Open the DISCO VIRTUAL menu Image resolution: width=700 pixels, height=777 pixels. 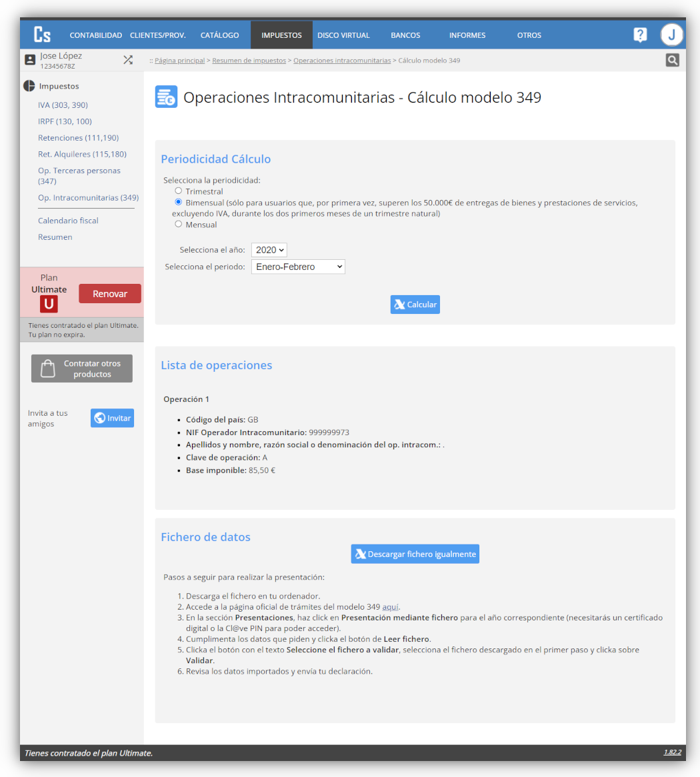343,35
